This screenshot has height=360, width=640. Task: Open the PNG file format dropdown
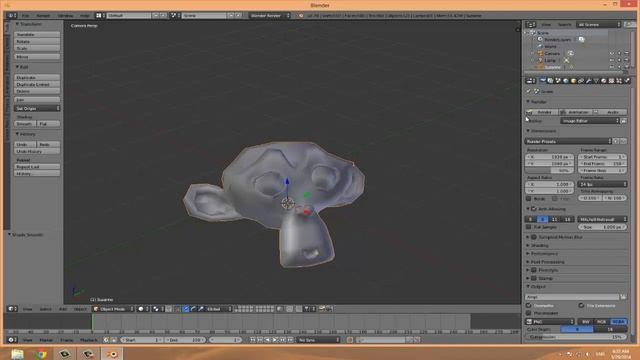click(x=550, y=322)
